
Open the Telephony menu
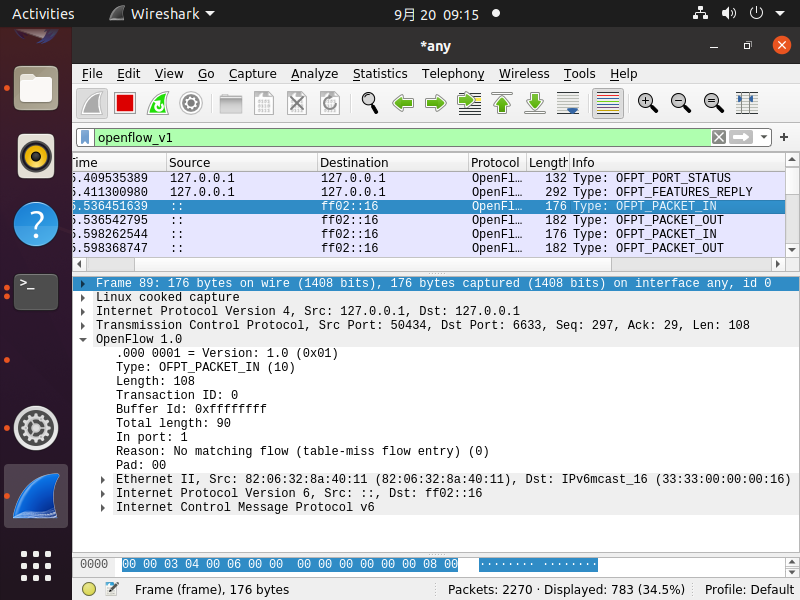point(453,74)
